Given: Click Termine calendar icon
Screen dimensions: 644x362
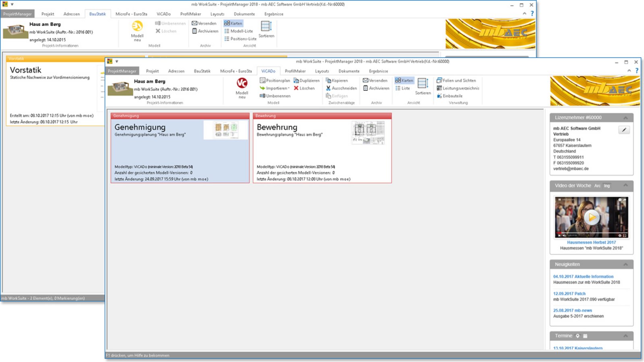Looking at the screenshot, I should [x=585, y=336].
